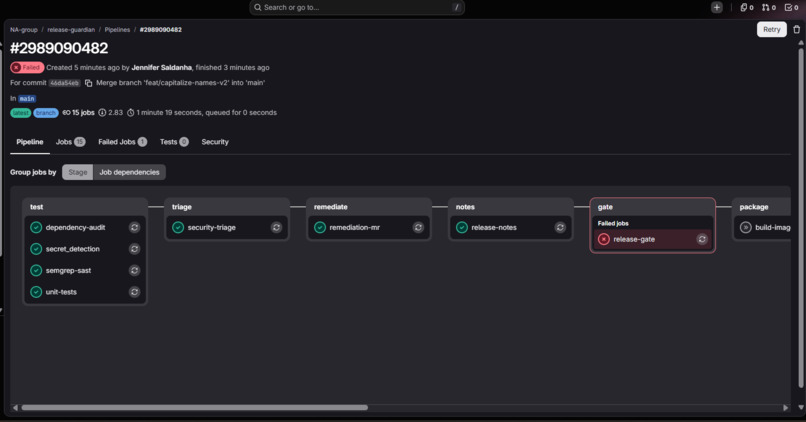Click the Failed status badge
The width and height of the screenshot is (806, 422).
tap(27, 67)
